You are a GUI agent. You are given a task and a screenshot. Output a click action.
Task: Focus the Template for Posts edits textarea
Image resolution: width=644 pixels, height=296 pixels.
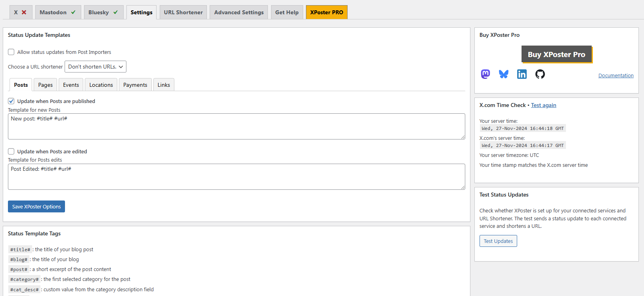[x=237, y=177]
